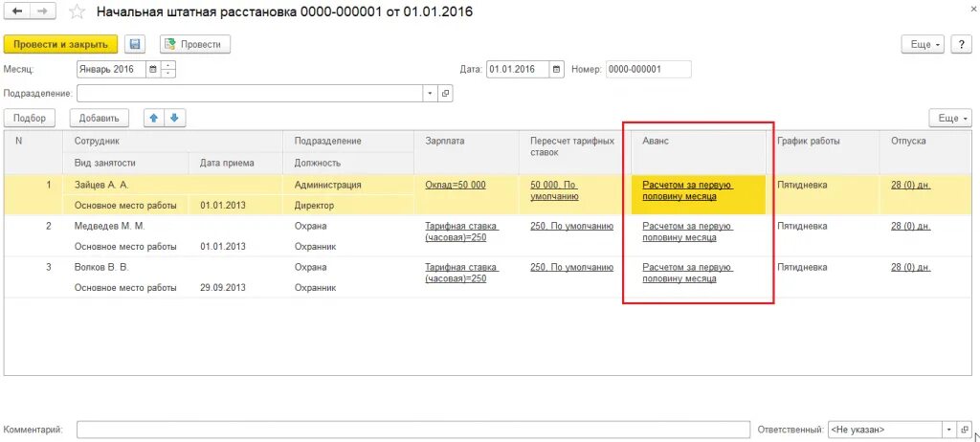
Task: Click Провести и закрыть button
Action: (x=60, y=44)
